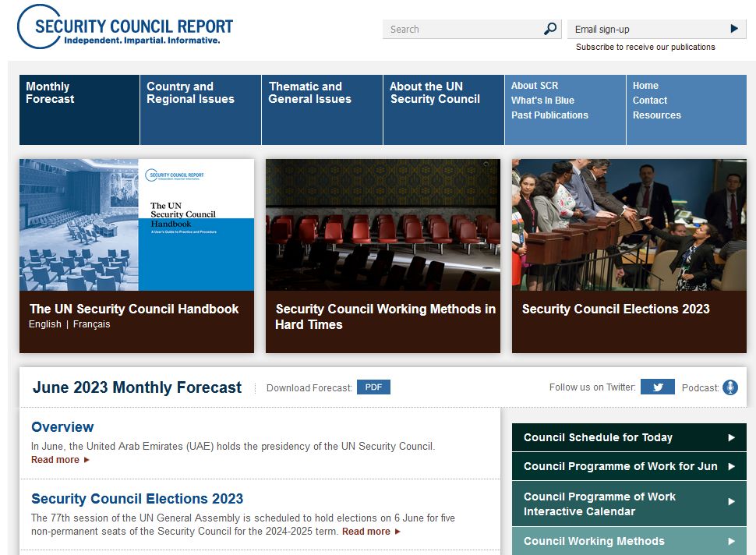Open Past Publications link
The width and height of the screenshot is (756, 555).
[x=549, y=115]
